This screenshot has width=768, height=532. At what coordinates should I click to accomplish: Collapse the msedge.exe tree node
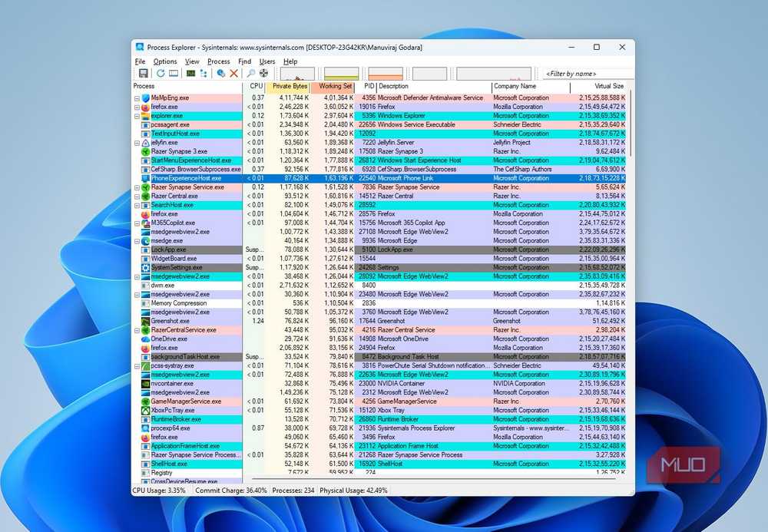tap(137, 241)
